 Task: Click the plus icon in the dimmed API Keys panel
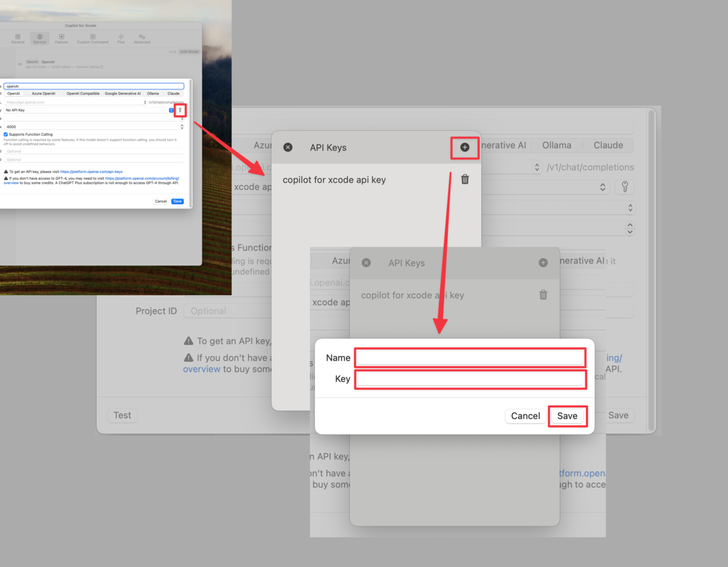(543, 263)
